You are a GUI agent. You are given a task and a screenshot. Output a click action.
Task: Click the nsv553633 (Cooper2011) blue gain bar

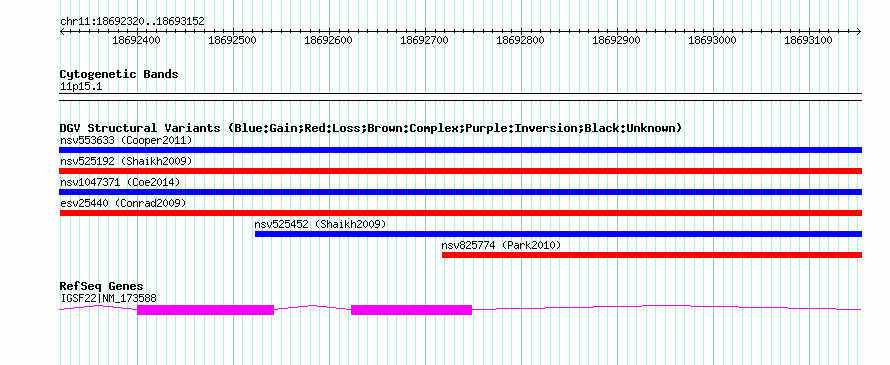(x=461, y=150)
